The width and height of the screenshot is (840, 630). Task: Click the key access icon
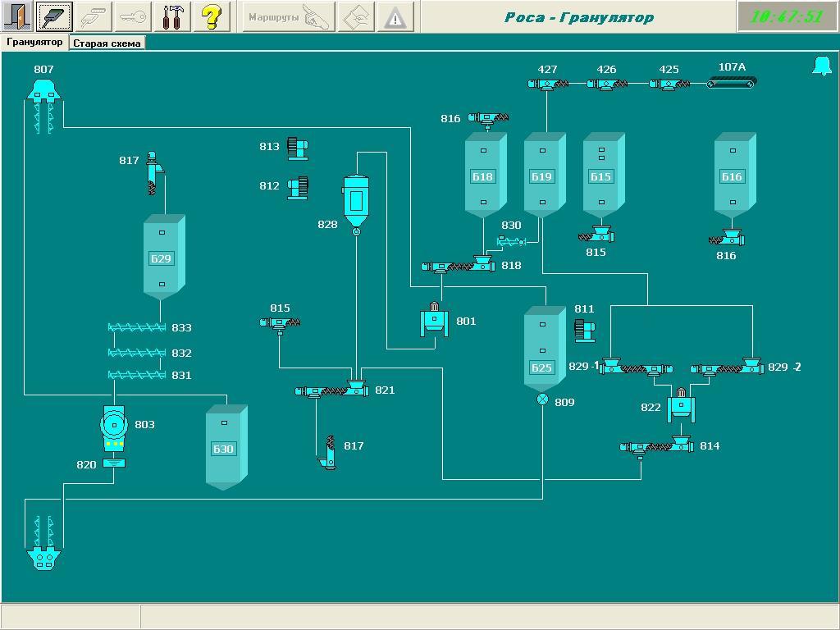134,16
